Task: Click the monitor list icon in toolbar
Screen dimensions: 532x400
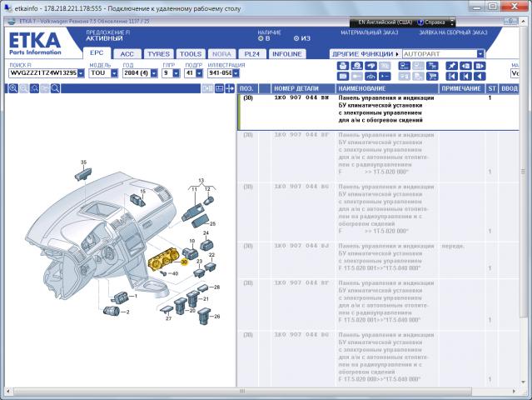Action: coord(405,66)
